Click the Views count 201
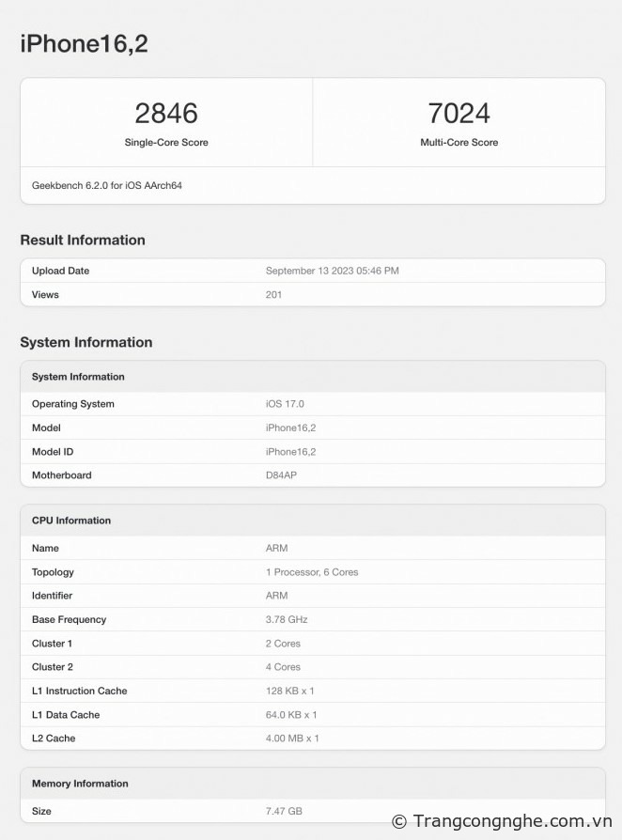The image size is (622, 840). coord(273,295)
